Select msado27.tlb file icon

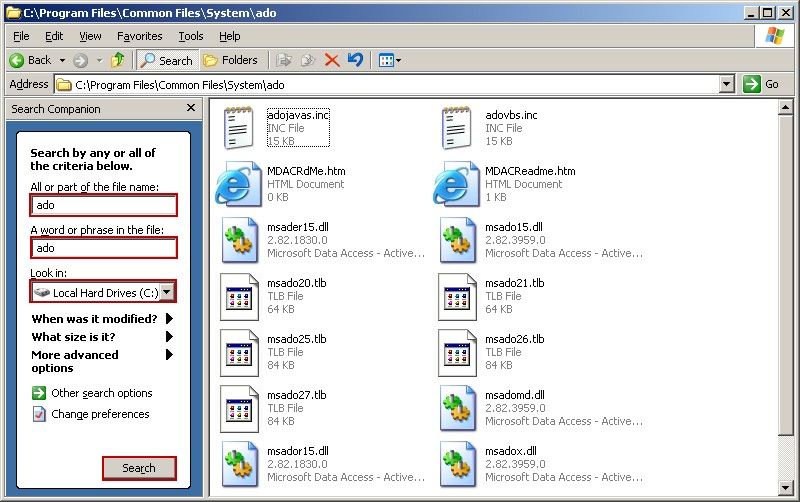pyautogui.click(x=239, y=409)
